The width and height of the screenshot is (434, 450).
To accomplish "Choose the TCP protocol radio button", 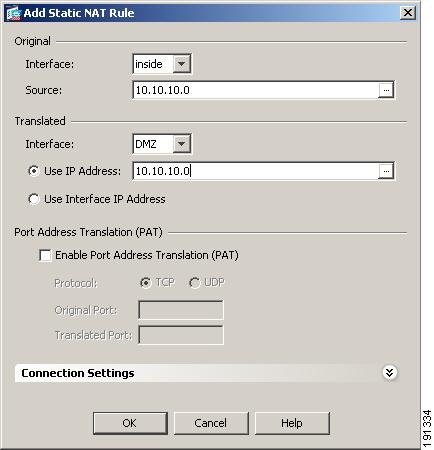I will click(x=145, y=283).
